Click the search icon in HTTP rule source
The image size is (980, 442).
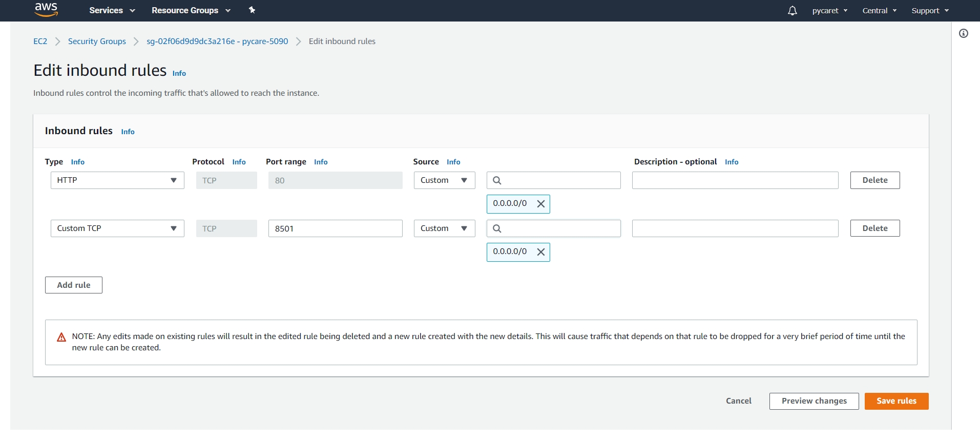pos(497,180)
